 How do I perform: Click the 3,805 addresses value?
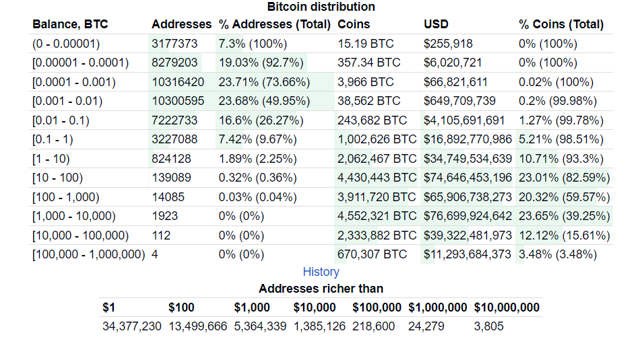pyautogui.click(x=488, y=326)
